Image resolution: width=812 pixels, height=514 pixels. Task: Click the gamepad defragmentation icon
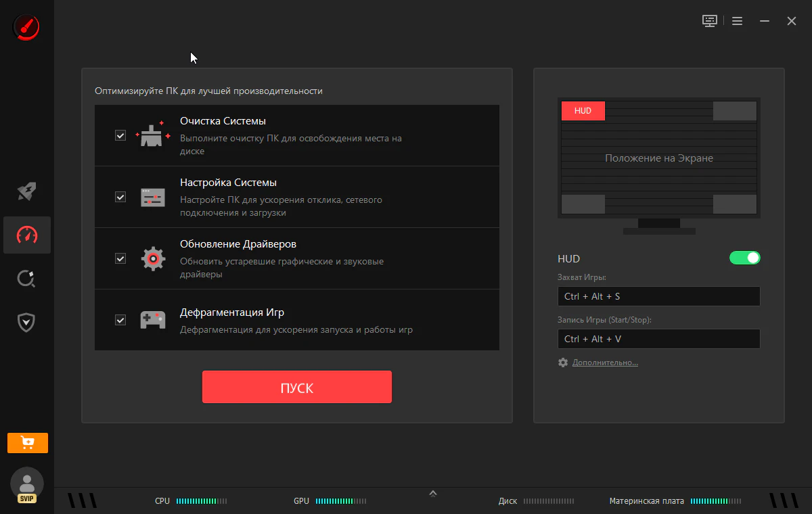coord(153,319)
